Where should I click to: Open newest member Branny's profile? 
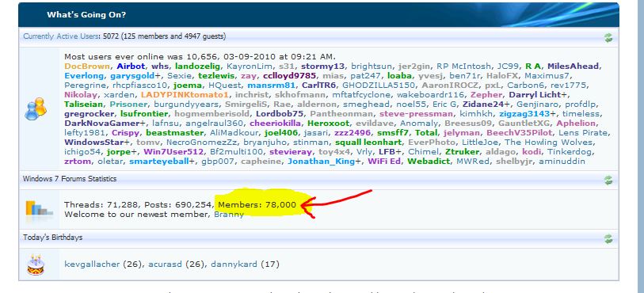click(x=229, y=215)
